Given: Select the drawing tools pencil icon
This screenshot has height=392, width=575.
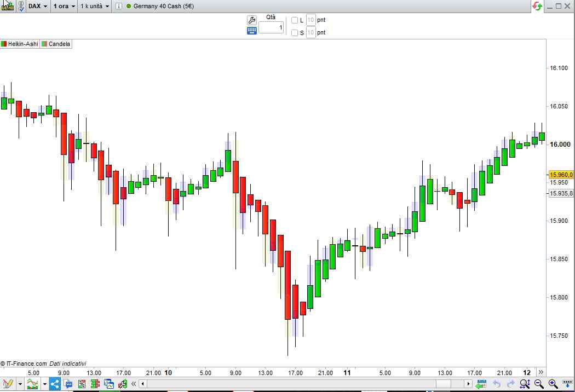Looking at the screenshot, I should (x=8, y=384).
